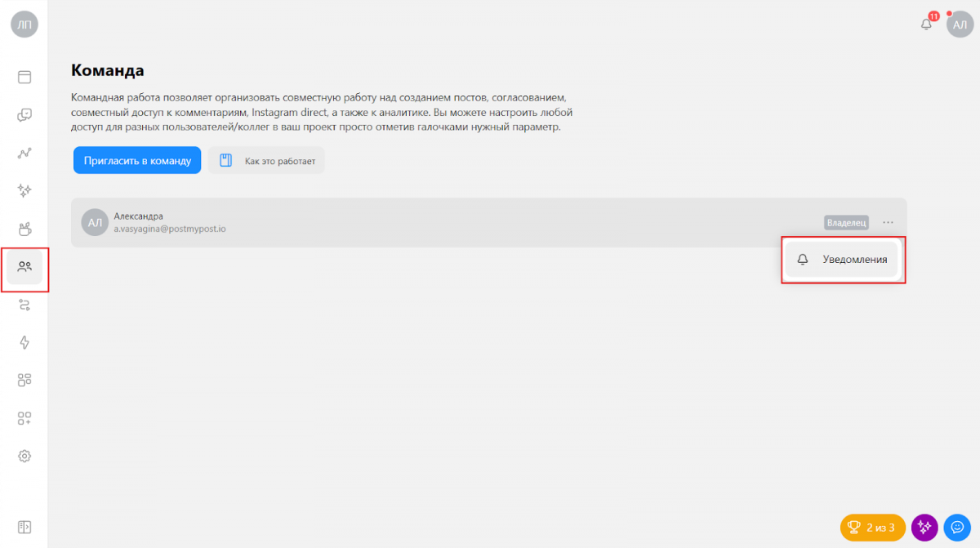Open the comments and messages sidebar icon
This screenshot has width=980, height=548.
point(24,115)
